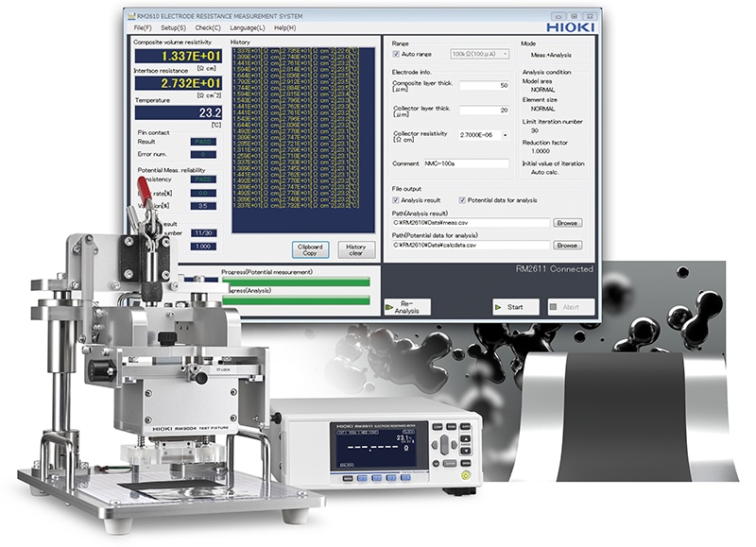This screenshot has width=756, height=547.
Task: Click the History clear button
Action: [355, 249]
